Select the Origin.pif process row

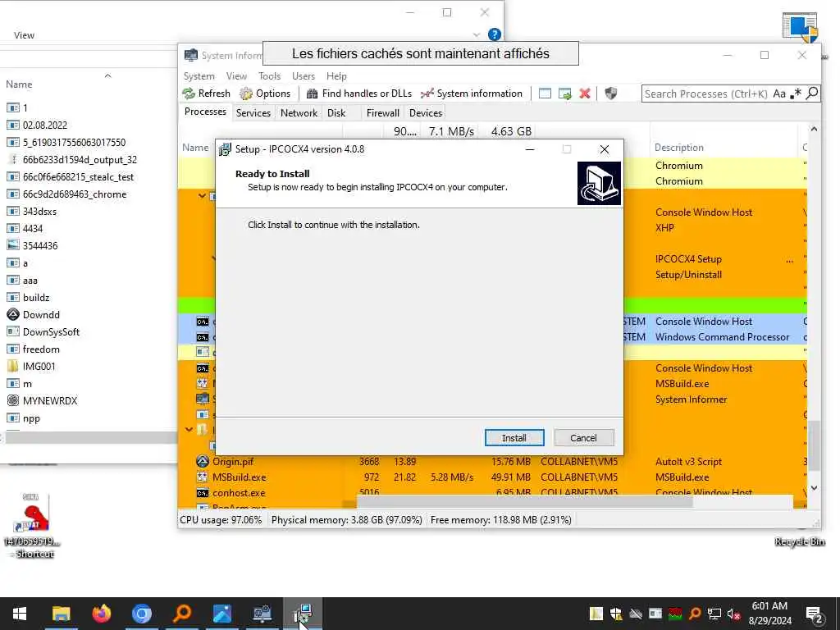click(492, 461)
